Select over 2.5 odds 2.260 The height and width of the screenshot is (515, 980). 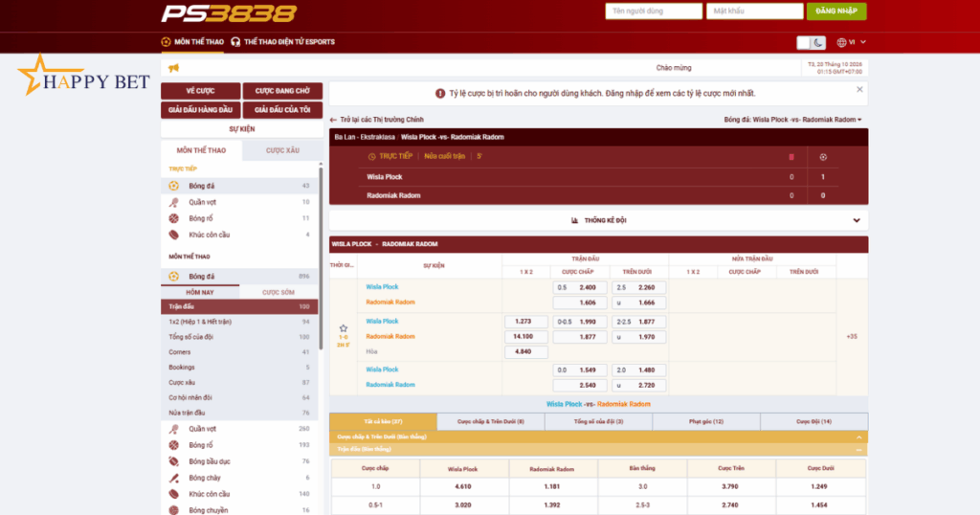click(638, 287)
